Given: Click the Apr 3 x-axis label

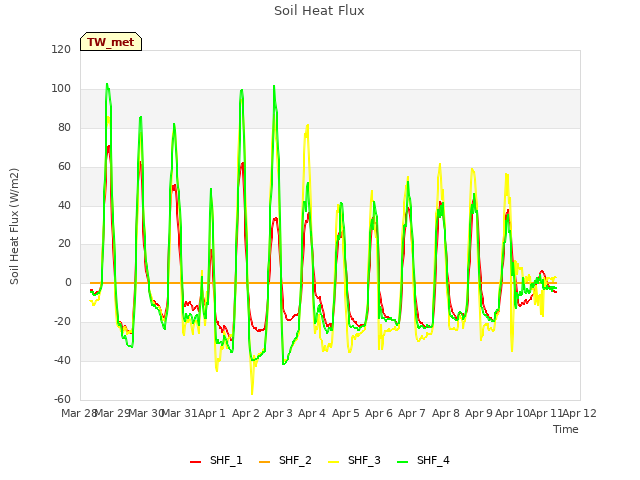Looking at the screenshot, I should pyautogui.click(x=279, y=413).
